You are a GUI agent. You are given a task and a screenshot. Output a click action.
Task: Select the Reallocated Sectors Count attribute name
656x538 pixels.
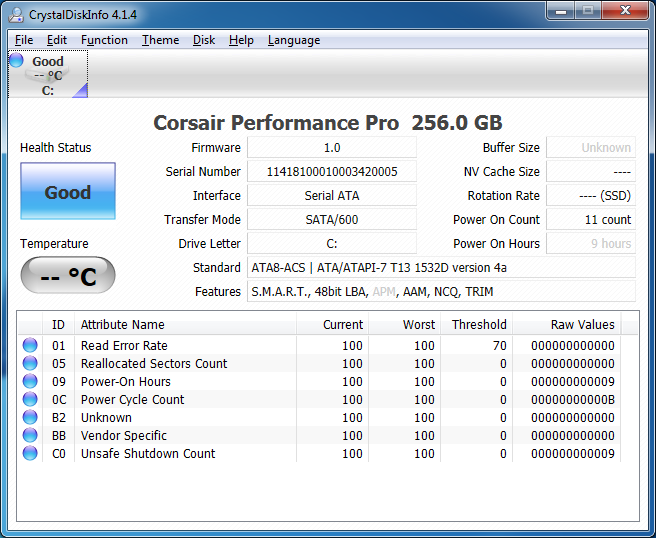154,364
